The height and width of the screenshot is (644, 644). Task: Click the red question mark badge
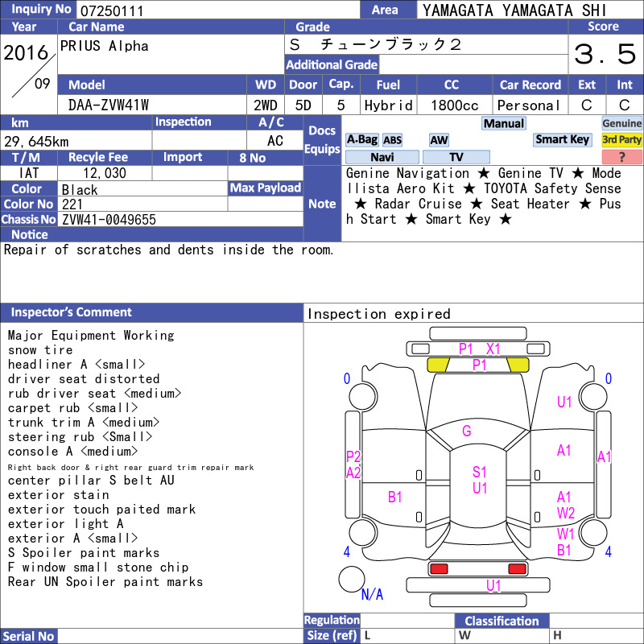[621, 157]
